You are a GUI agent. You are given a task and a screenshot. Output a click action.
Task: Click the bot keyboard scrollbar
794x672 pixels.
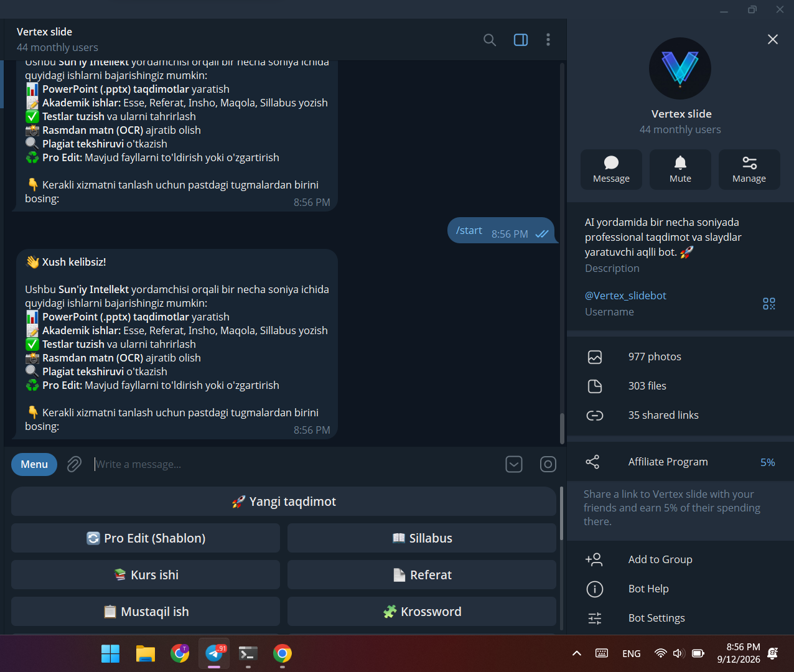(562, 513)
